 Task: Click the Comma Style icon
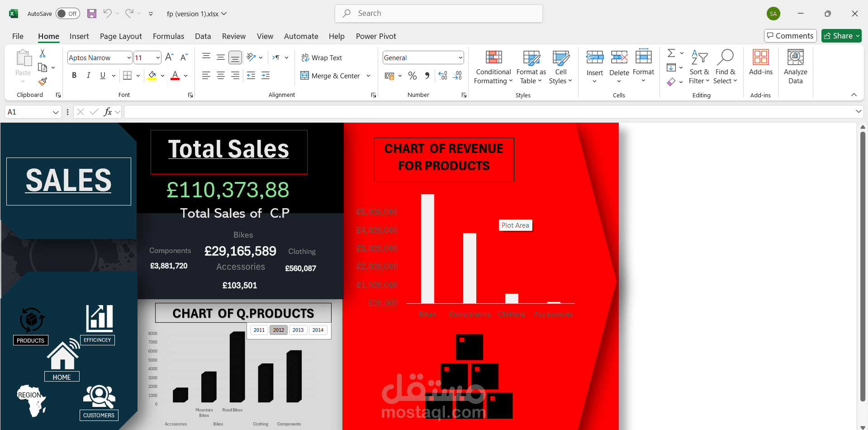427,76
